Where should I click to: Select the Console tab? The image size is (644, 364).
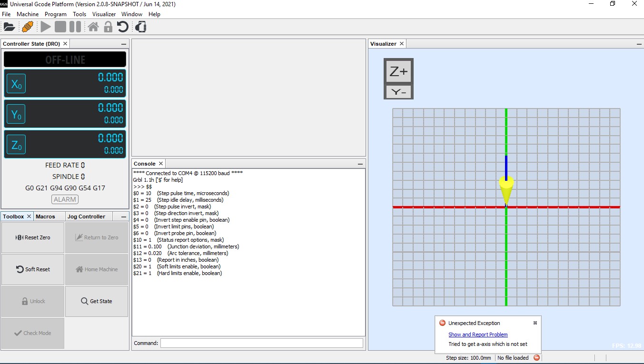click(145, 164)
